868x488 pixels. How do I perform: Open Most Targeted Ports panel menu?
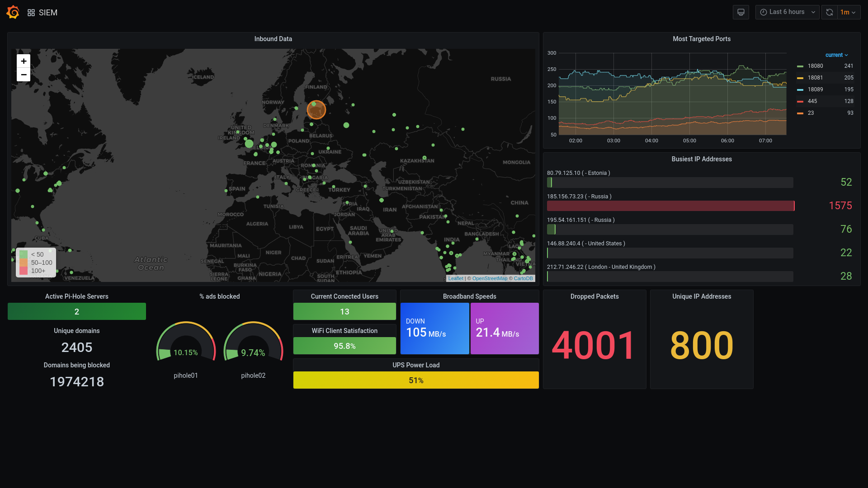[701, 39]
